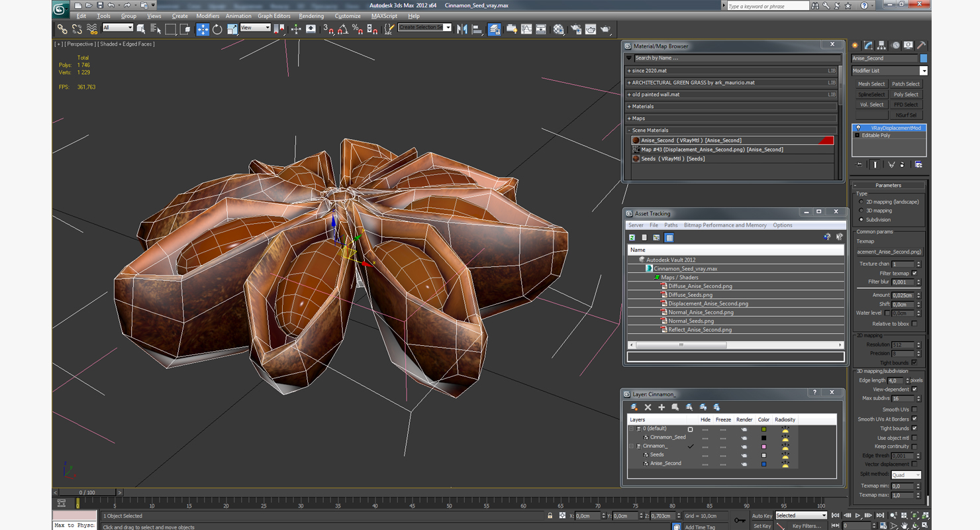Click Delete layer X icon in Layer dialog

click(x=648, y=407)
